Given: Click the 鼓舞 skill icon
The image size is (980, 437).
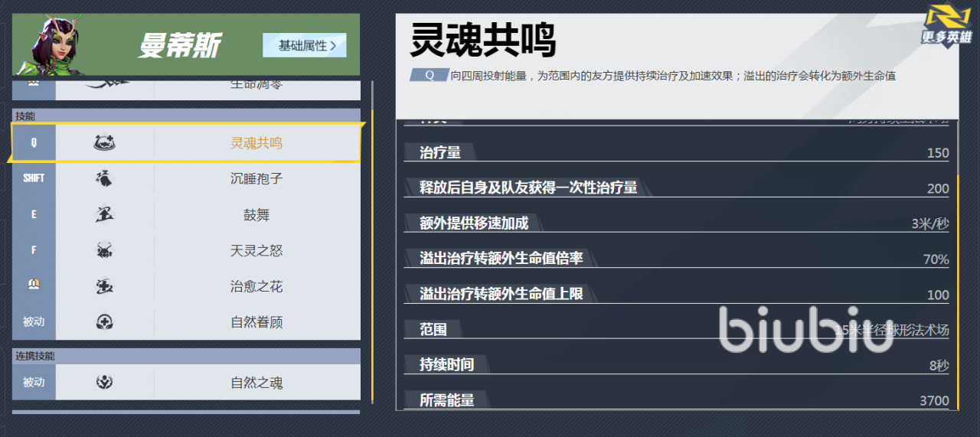Looking at the screenshot, I should click(x=105, y=214).
